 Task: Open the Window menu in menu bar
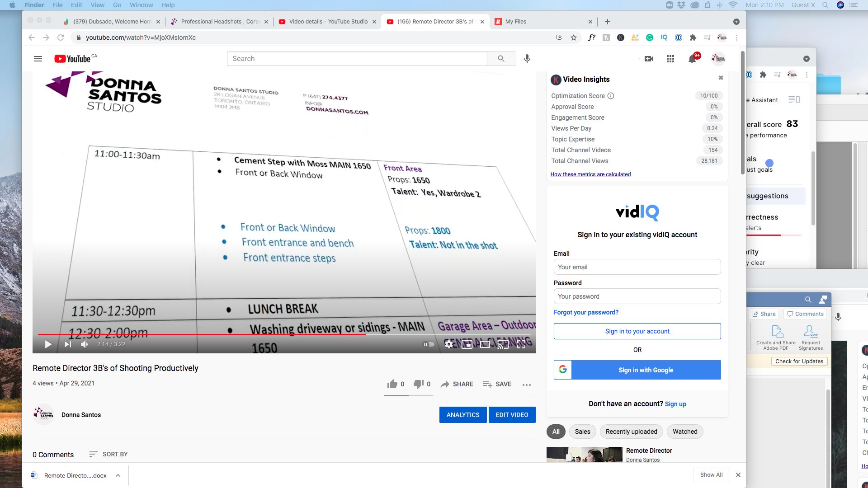[x=141, y=5]
